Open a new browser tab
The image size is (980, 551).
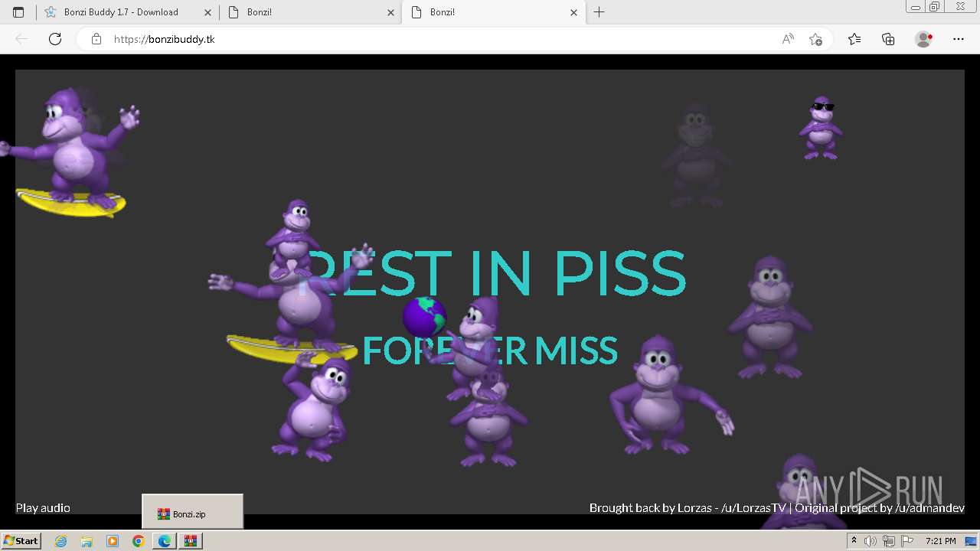tap(599, 12)
